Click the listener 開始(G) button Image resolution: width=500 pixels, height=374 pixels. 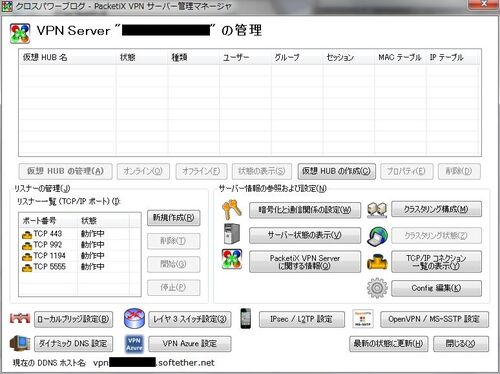click(x=174, y=264)
